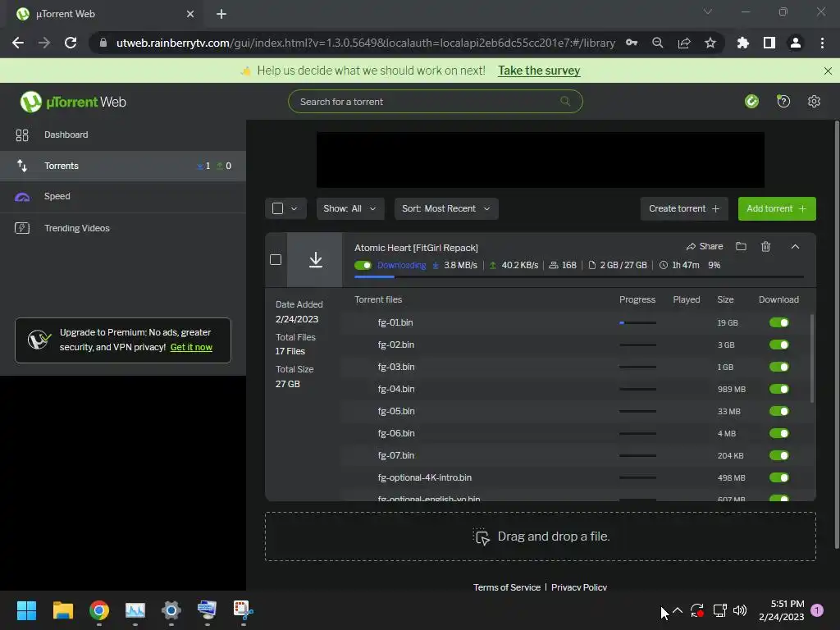Screen dimensions: 840x630
Task: Click the Drag and drop a file area
Action: coord(540,536)
